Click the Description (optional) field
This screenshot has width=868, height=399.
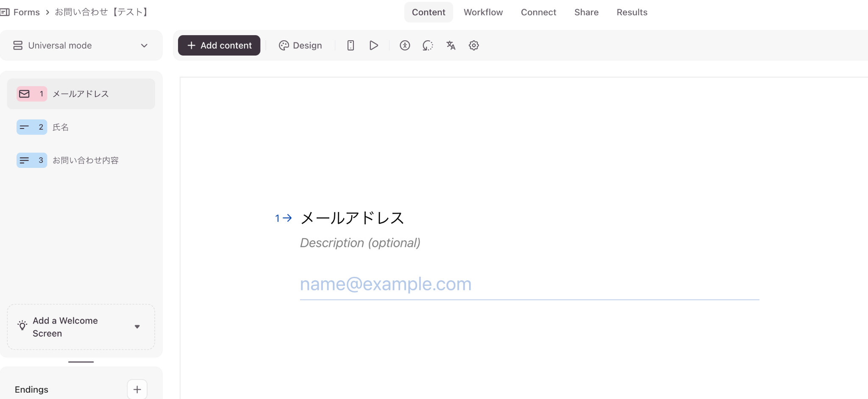point(360,243)
